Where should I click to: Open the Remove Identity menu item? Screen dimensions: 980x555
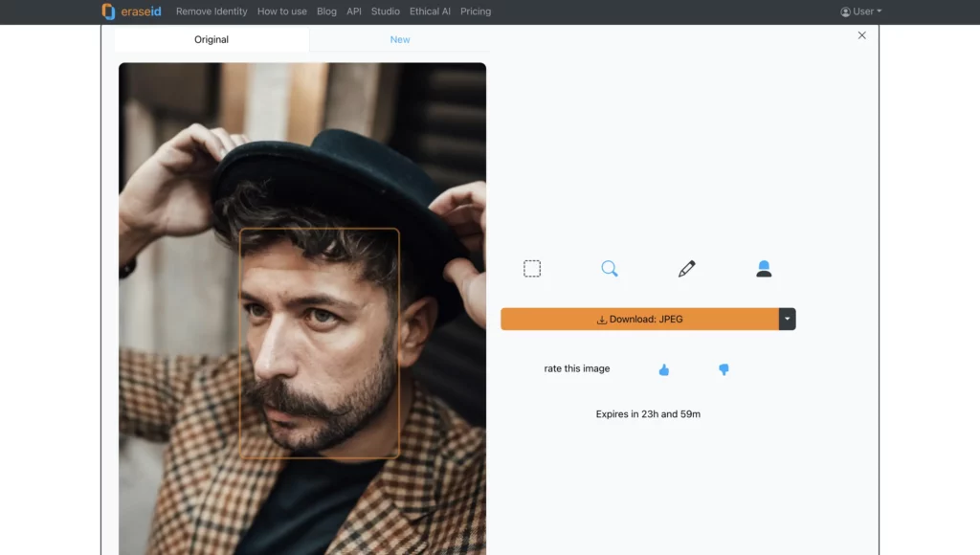click(x=210, y=11)
